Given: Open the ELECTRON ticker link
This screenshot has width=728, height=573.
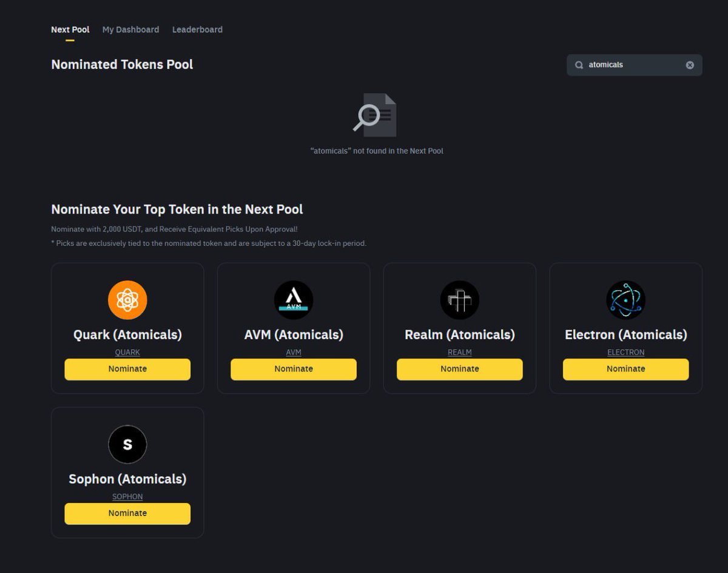Looking at the screenshot, I should [x=625, y=352].
